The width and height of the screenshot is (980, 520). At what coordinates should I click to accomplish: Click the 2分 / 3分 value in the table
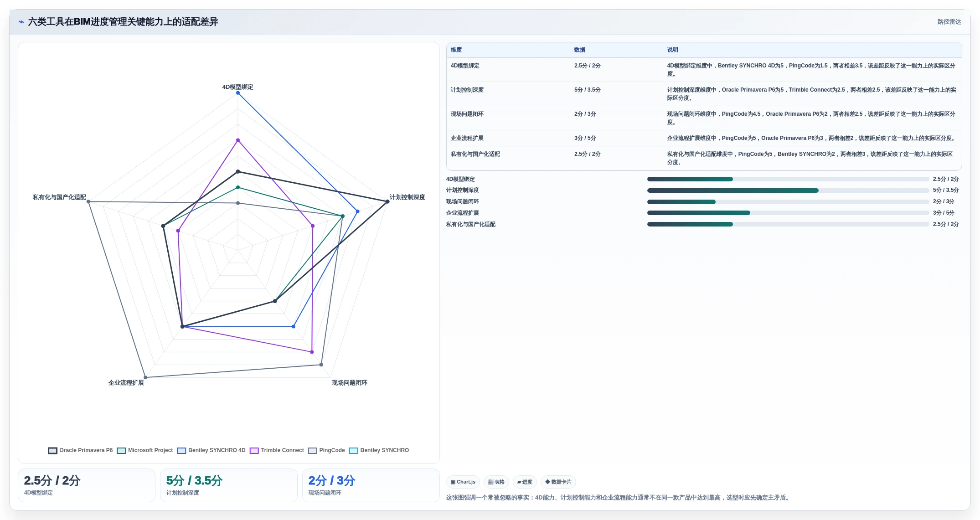[x=585, y=114]
